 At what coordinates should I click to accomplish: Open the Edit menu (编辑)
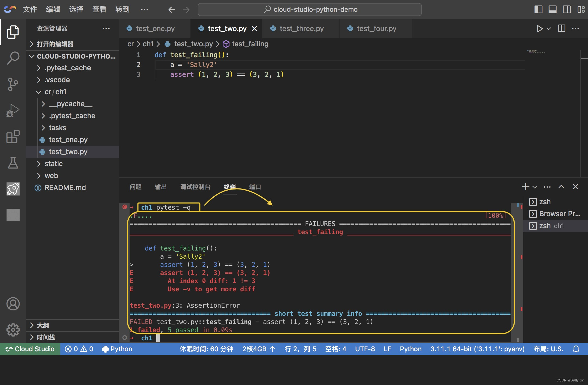tap(53, 9)
